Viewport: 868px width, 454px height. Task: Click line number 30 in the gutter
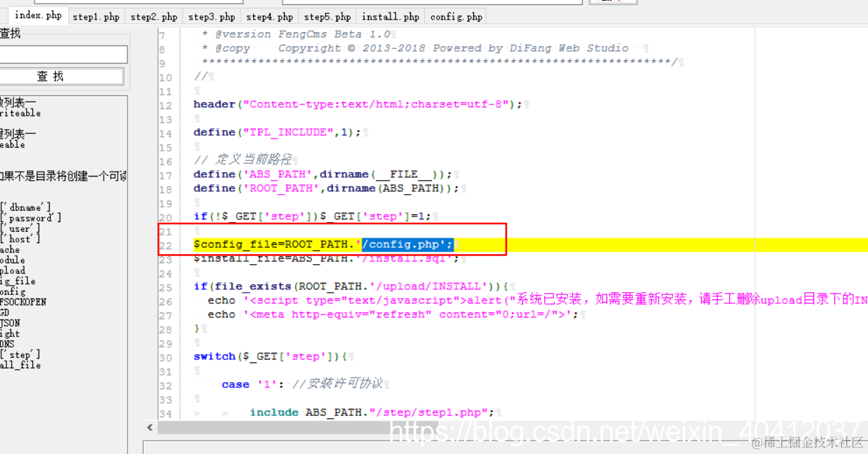tap(165, 357)
